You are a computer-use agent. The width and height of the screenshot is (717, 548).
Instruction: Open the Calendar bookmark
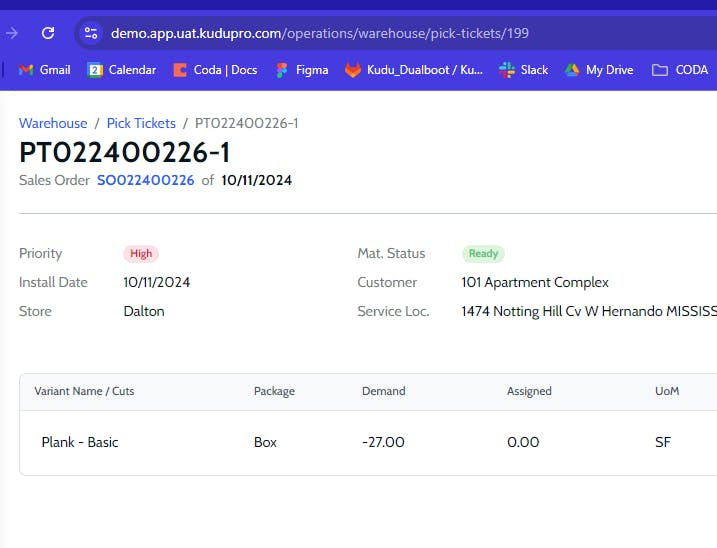122,70
